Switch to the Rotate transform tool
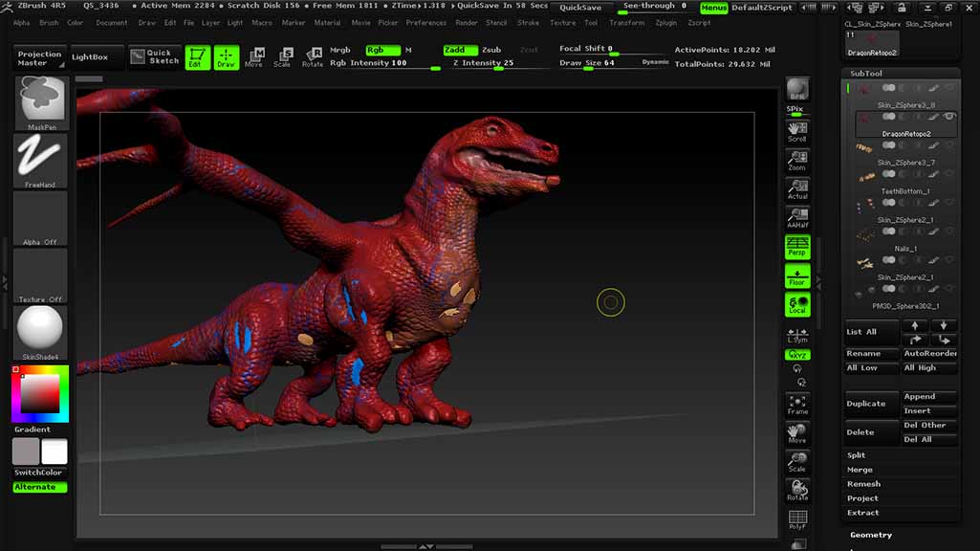The image size is (980, 551). click(x=312, y=57)
